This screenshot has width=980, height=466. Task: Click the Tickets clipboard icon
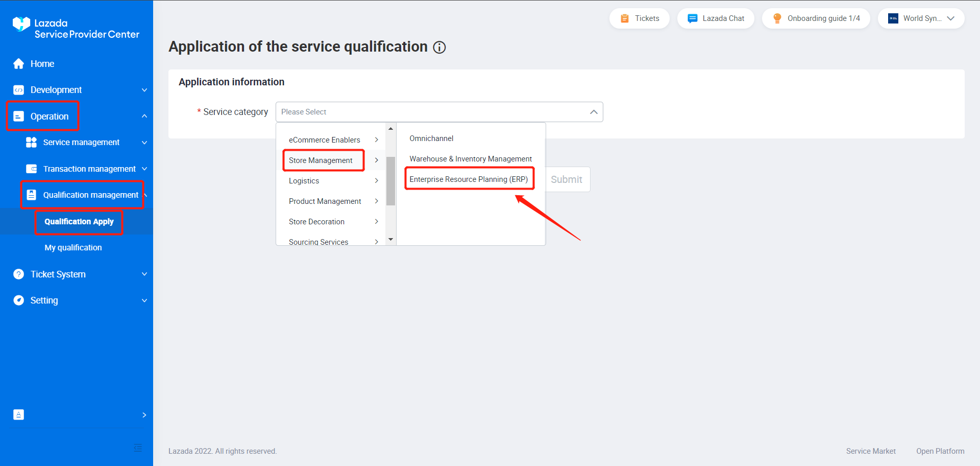pos(625,18)
